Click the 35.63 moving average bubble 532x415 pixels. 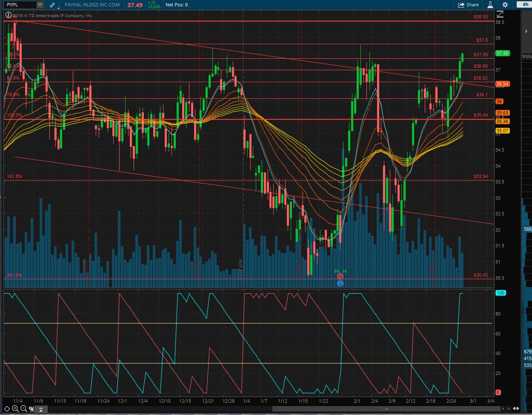click(x=503, y=113)
